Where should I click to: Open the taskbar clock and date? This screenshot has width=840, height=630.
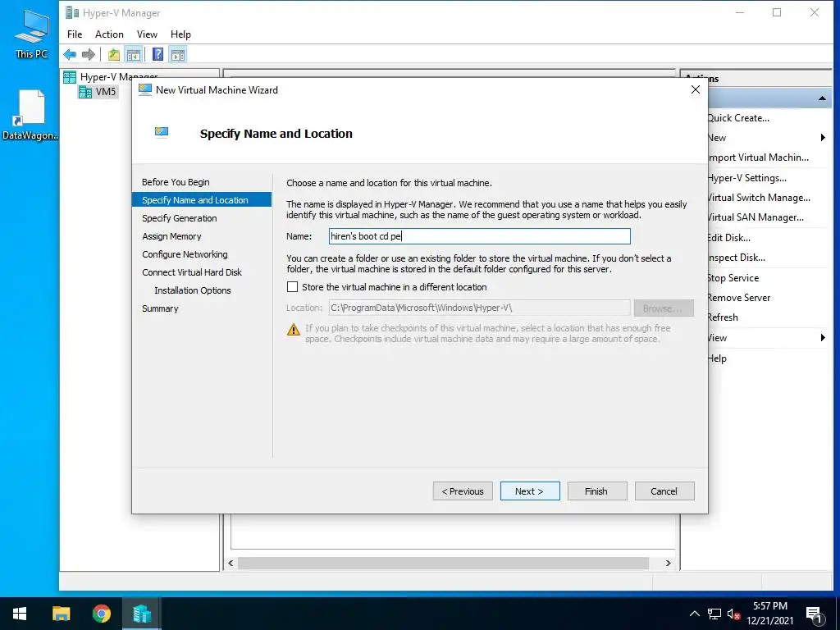769,614
